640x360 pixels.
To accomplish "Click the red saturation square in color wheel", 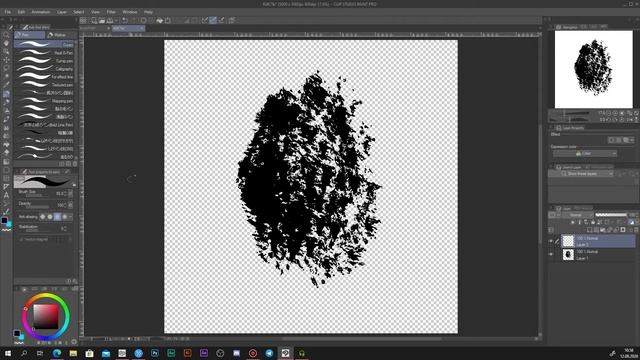I will tap(46, 316).
